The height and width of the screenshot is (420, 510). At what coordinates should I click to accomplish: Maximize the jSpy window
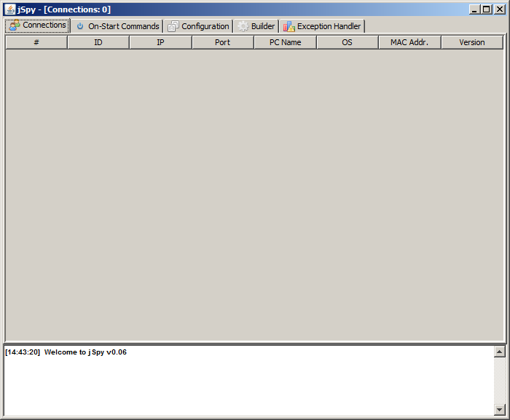(x=487, y=9)
